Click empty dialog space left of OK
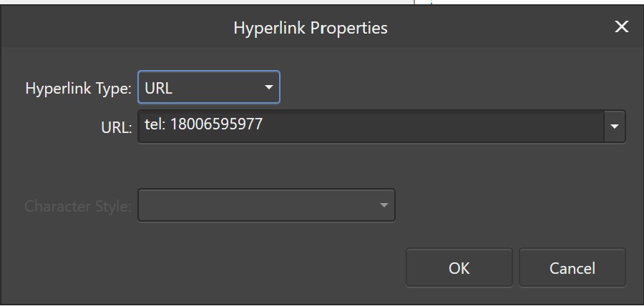Viewport: 644px width, 306px height. pos(205,267)
